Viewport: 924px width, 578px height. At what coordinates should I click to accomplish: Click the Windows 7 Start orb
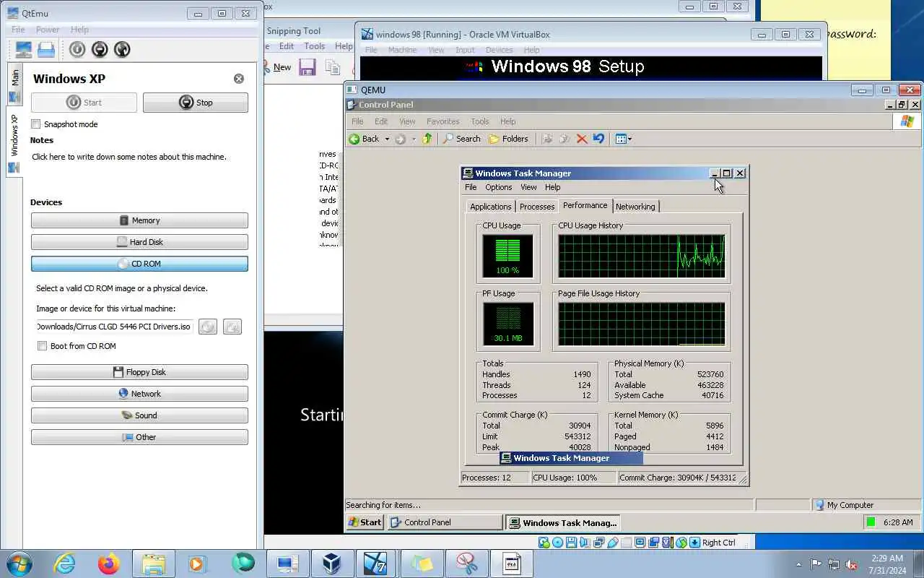point(19,564)
